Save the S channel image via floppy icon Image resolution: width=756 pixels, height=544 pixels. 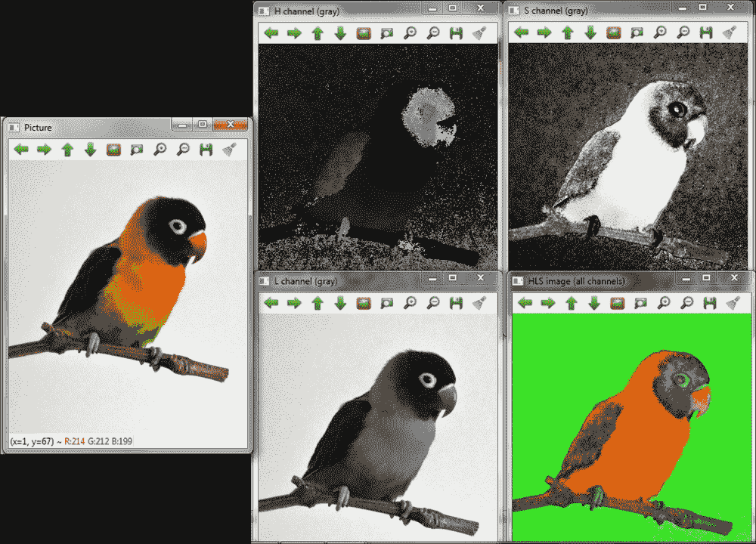706,33
